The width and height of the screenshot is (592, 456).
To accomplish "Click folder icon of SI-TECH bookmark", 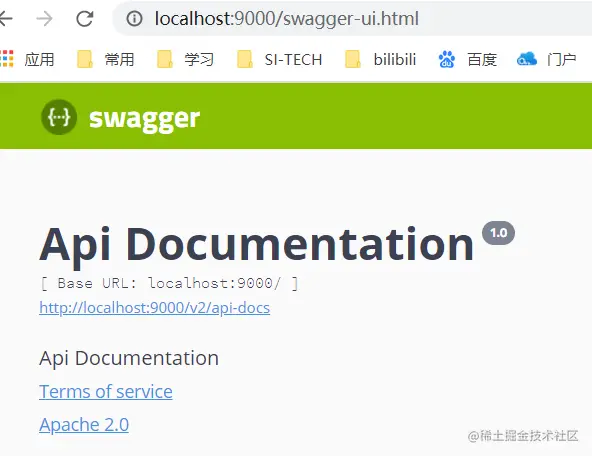I will coord(245,59).
